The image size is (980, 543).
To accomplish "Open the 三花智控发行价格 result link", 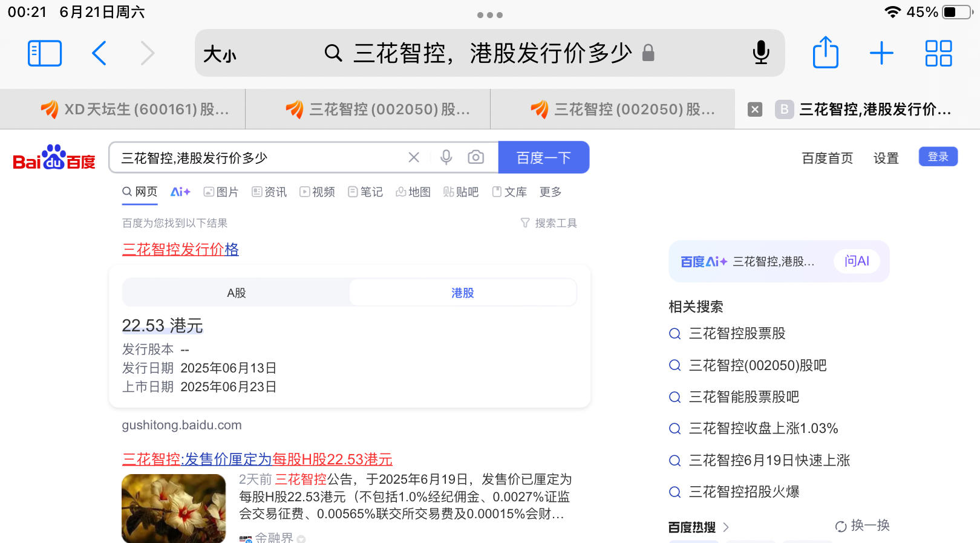I will tap(180, 249).
